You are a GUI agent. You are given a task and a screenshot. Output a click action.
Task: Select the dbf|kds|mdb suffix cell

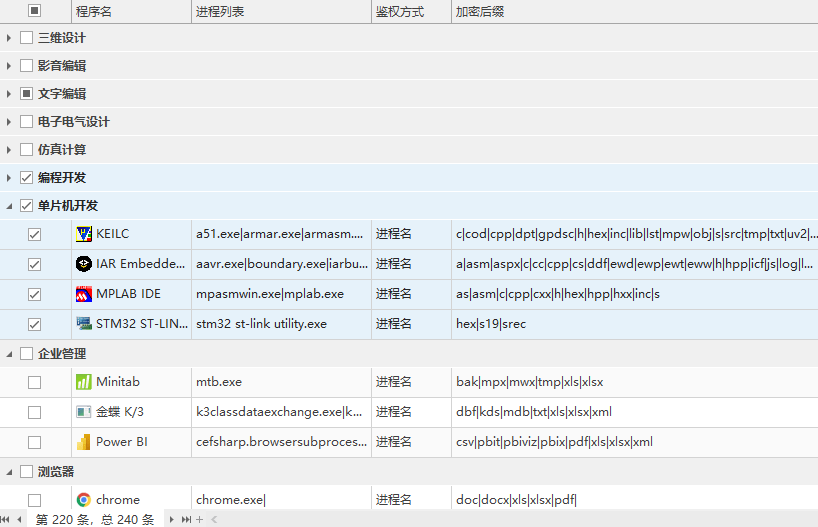pyautogui.click(x=634, y=412)
